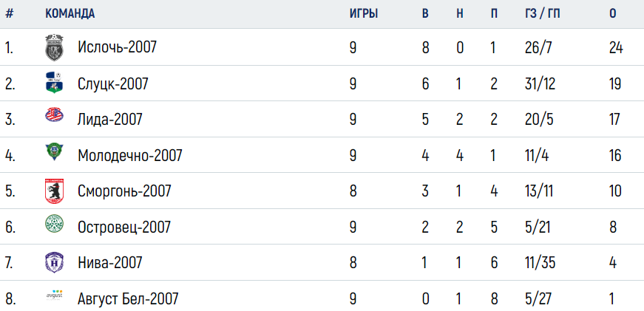This screenshot has height=311, width=644.
Task: Select the Молодечно-2007 team name
Action: point(130,155)
